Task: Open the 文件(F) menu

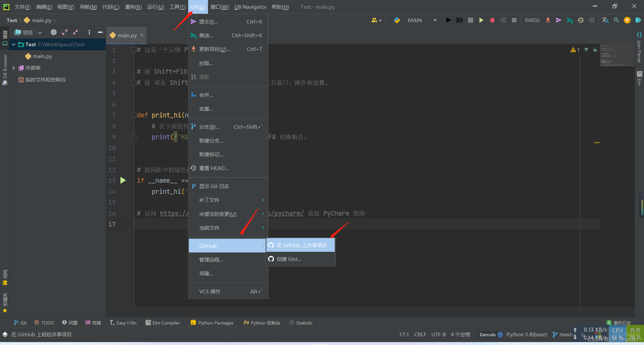Action: click(22, 7)
